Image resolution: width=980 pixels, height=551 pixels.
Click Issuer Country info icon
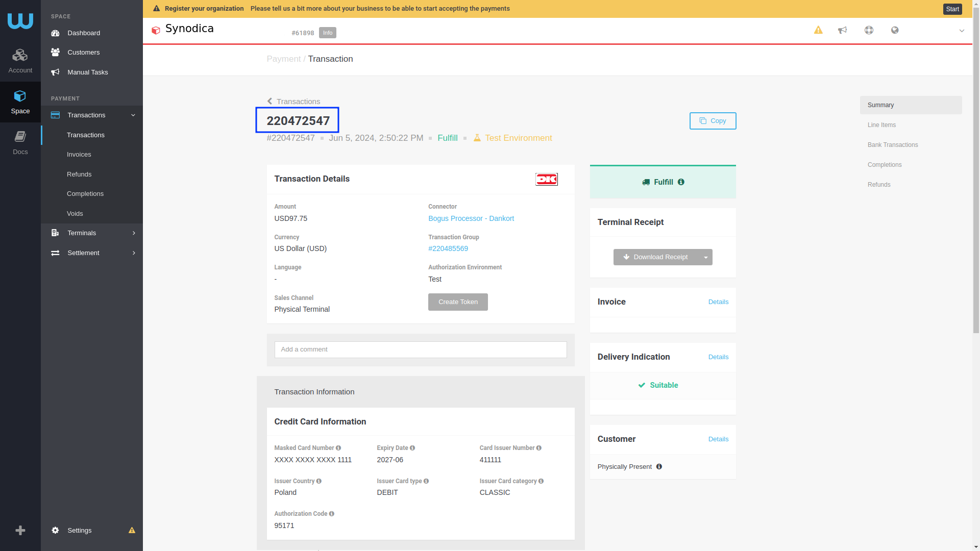click(318, 481)
